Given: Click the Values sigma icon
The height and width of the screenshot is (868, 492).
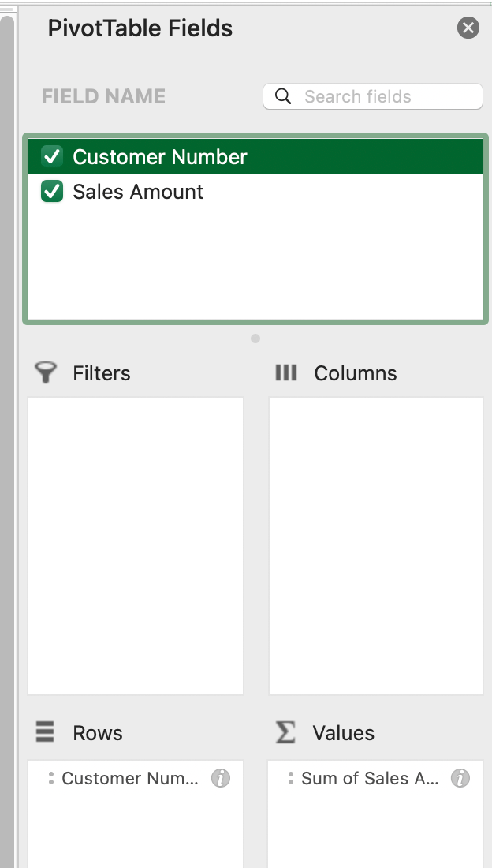Looking at the screenshot, I should click(285, 732).
